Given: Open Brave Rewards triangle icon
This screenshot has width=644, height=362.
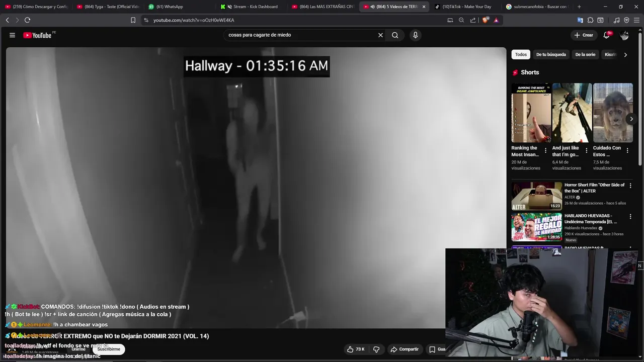Looking at the screenshot, I should coord(496,20).
